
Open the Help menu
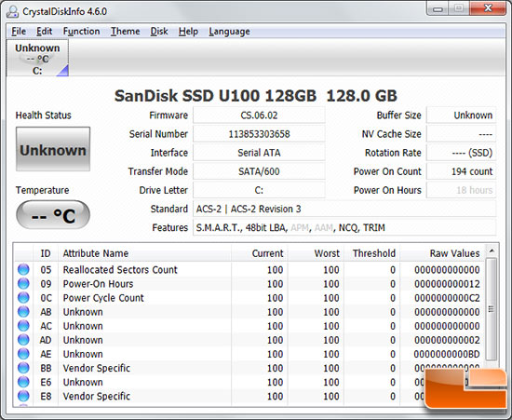coord(188,32)
